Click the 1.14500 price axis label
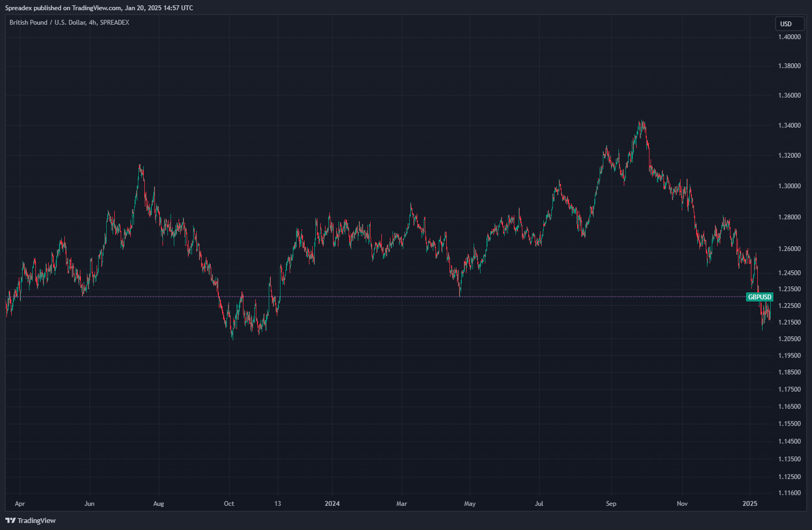Viewport: 812px width, 530px height. pyautogui.click(x=789, y=441)
